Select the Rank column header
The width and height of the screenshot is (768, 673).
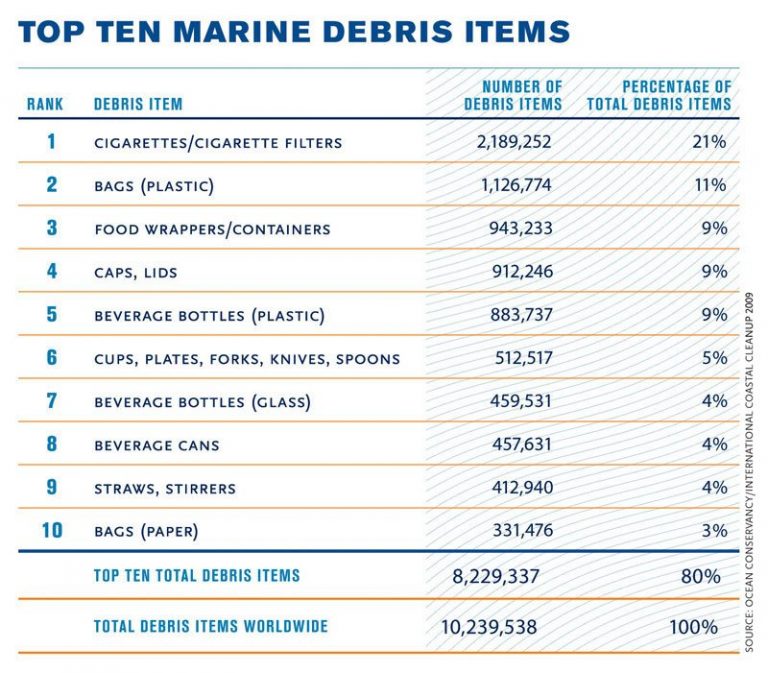pyautogui.click(x=45, y=104)
